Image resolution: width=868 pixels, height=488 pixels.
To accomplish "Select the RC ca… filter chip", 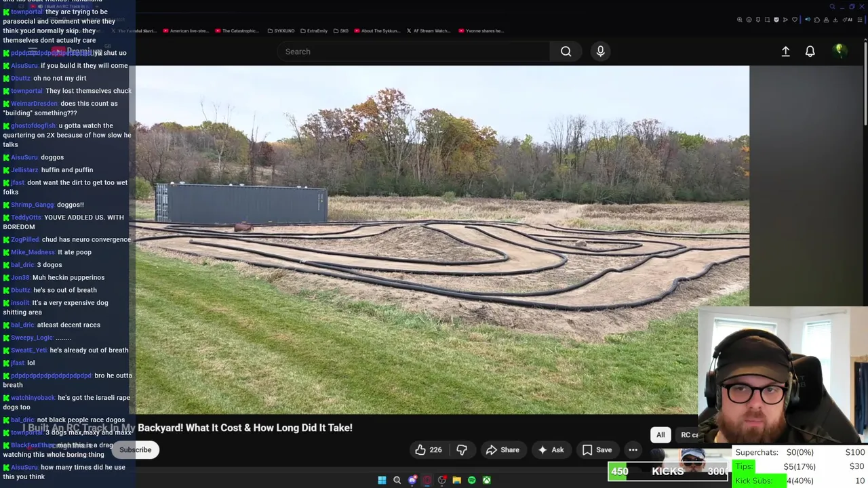I will 689,434.
